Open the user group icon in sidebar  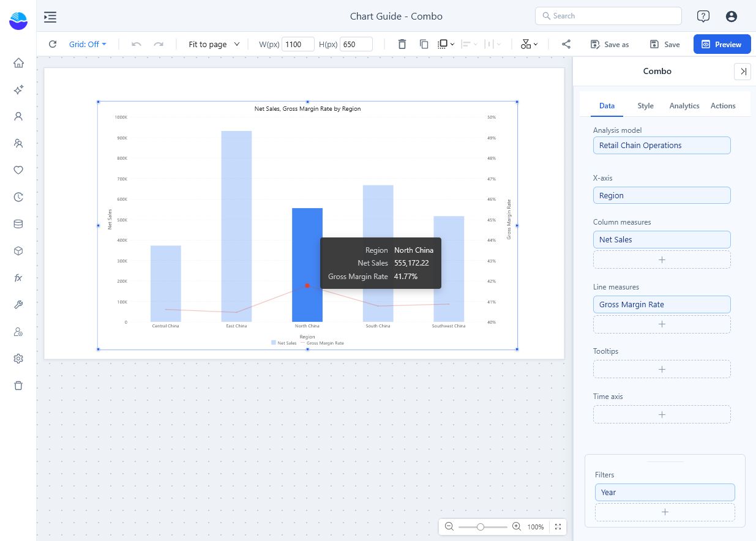coord(18,143)
